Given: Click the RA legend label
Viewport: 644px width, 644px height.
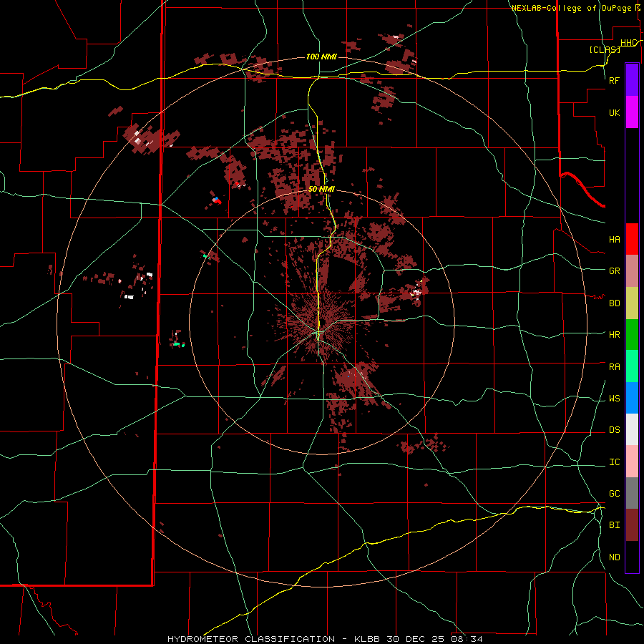Looking at the screenshot, I should 614,367.
